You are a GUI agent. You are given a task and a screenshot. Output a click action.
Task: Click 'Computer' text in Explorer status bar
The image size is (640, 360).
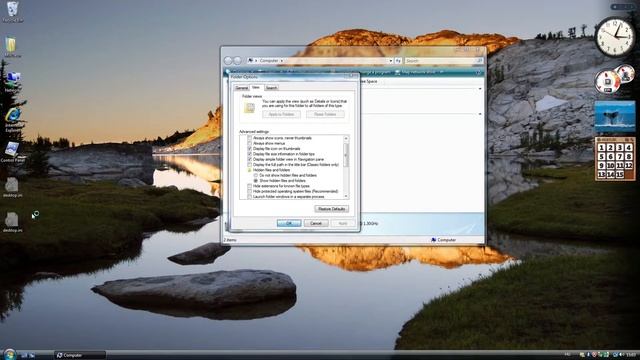tap(447, 240)
